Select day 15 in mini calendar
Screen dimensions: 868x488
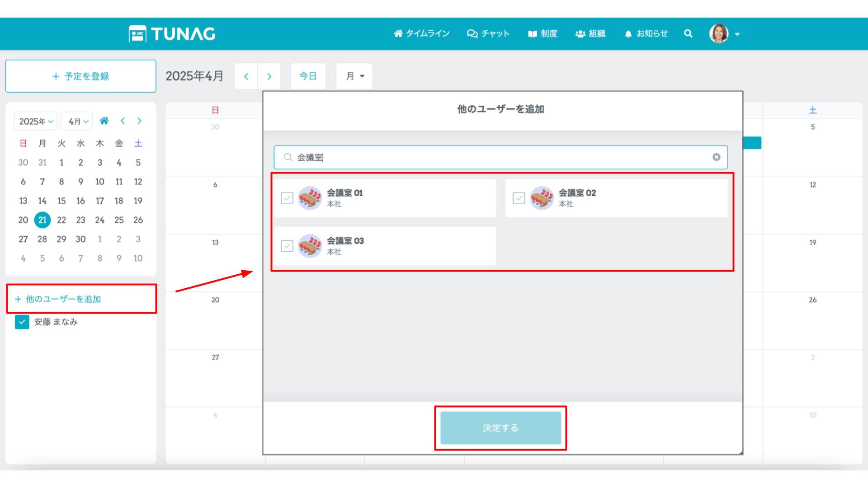61,201
